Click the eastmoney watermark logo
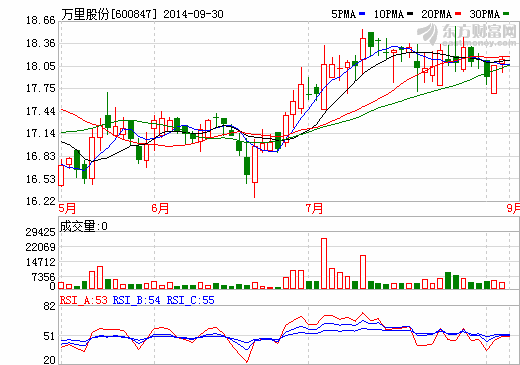 pyautogui.click(x=467, y=34)
